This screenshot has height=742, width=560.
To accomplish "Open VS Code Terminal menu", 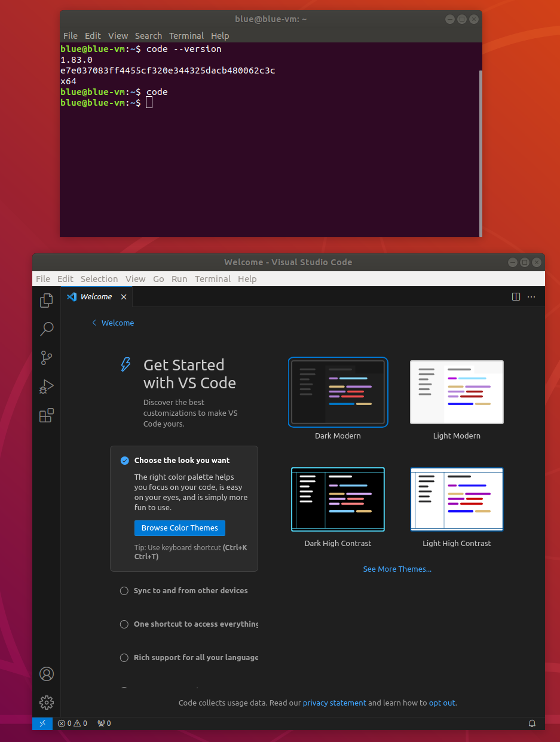I will click(x=213, y=279).
